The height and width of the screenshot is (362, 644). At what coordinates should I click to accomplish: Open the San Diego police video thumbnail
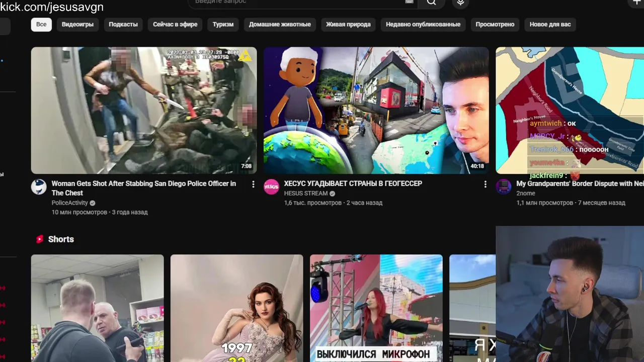tap(144, 111)
